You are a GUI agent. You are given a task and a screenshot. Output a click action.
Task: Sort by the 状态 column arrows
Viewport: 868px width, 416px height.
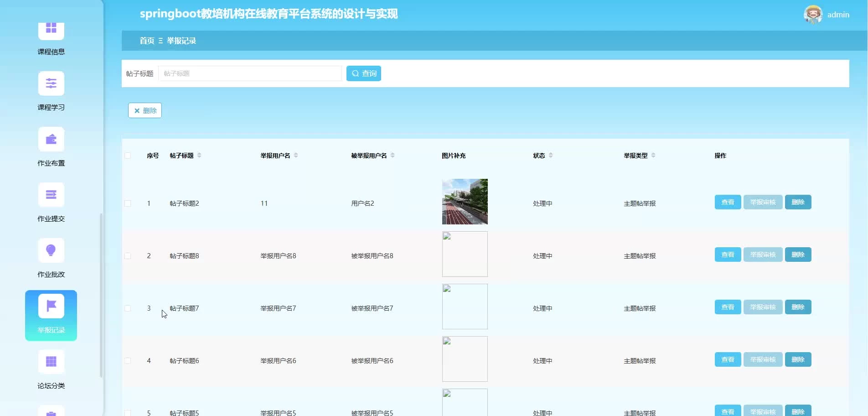[551, 156]
